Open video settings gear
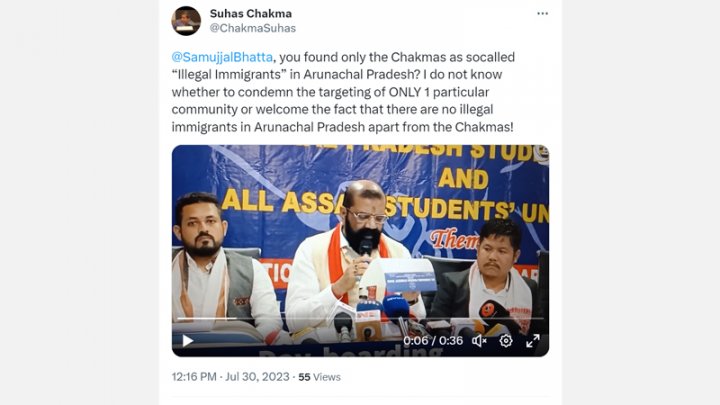This screenshot has width=720, height=405. 506,341
